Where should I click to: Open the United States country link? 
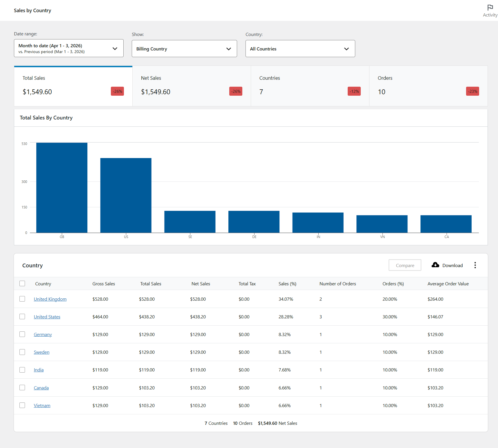pyautogui.click(x=47, y=317)
